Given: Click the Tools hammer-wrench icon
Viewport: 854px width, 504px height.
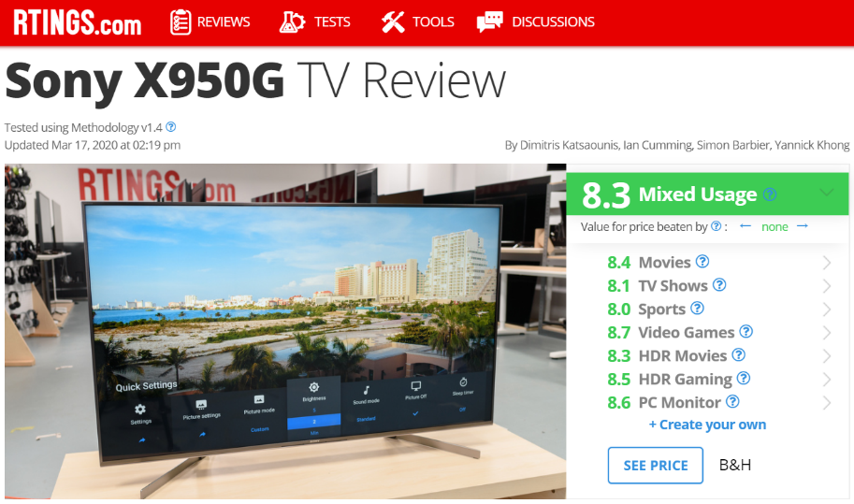Looking at the screenshot, I should coord(393,22).
